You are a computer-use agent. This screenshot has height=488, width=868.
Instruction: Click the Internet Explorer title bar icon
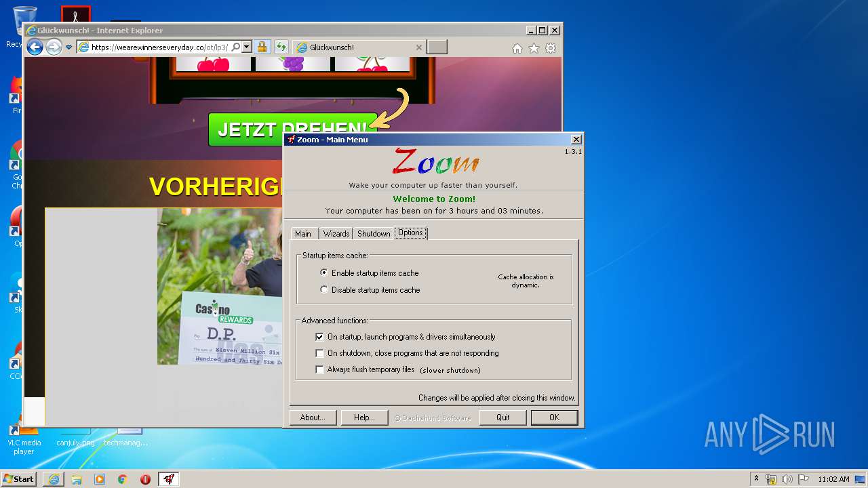31,30
